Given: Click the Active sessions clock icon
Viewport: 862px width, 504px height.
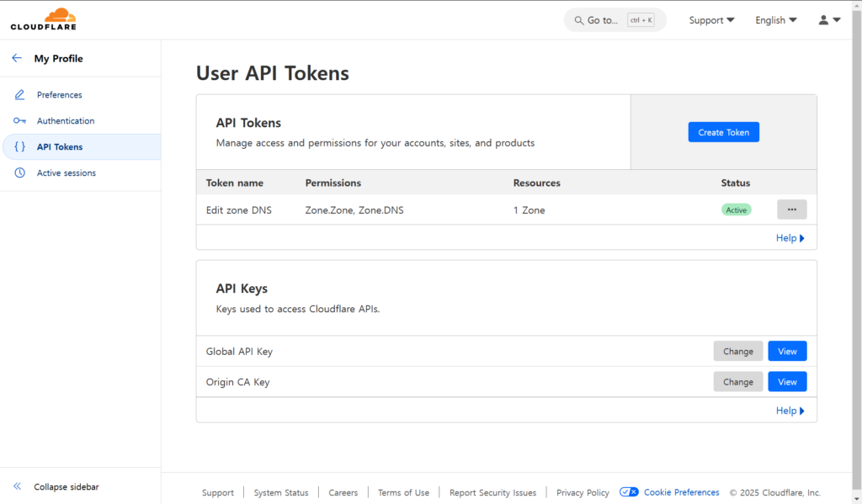Looking at the screenshot, I should pyautogui.click(x=20, y=173).
